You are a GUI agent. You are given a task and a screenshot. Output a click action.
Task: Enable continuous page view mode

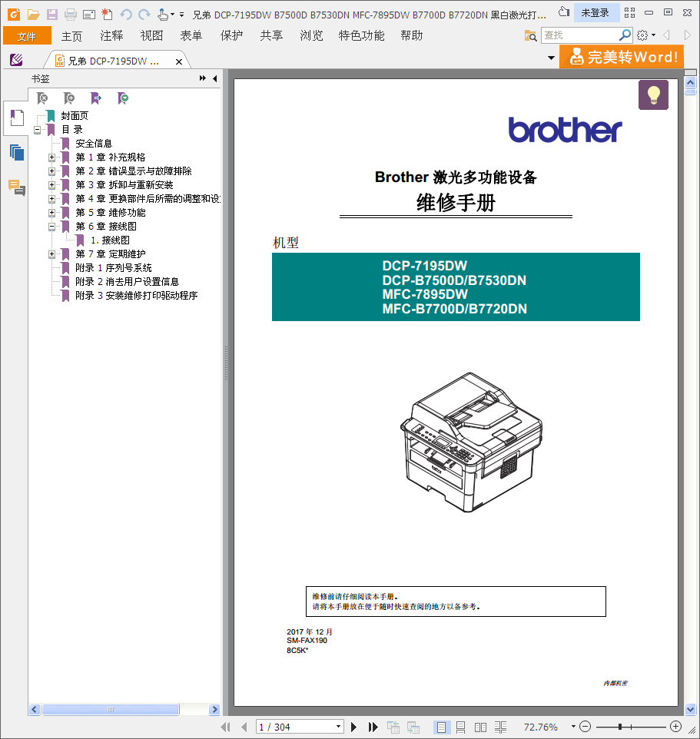click(460, 727)
